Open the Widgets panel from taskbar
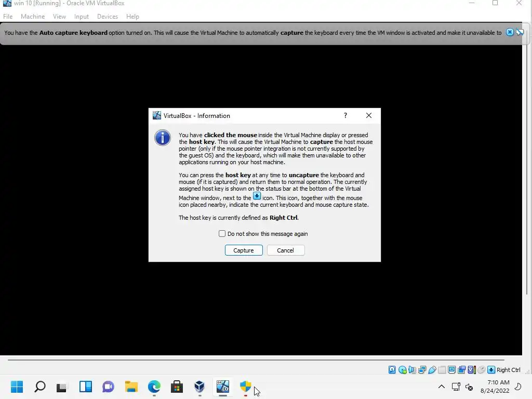532x399 pixels. pos(86,387)
